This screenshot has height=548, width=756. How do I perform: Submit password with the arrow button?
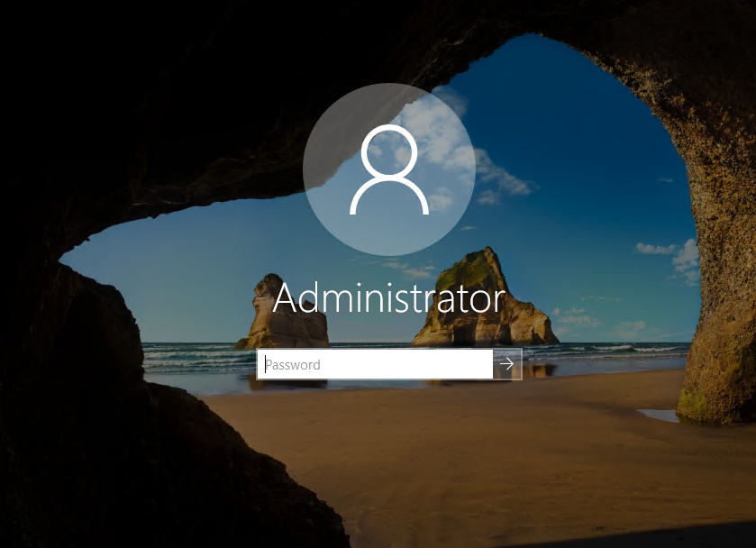tap(507, 364)
